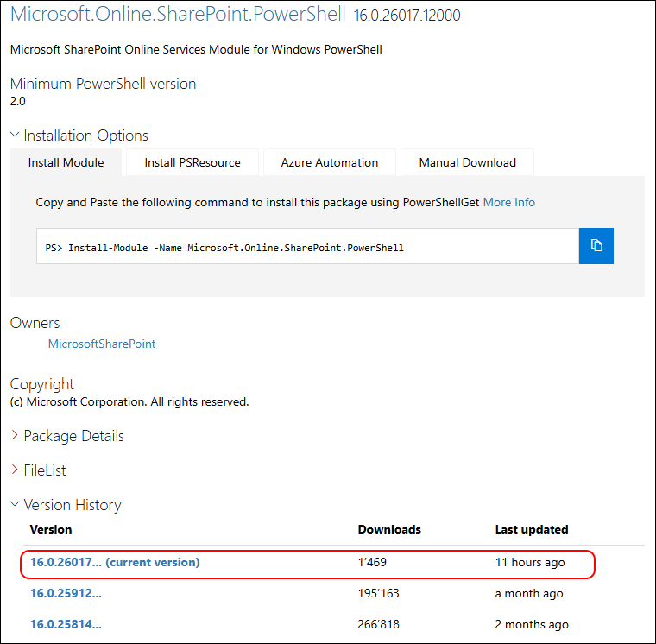Viewport: 656px width, 644px height.
Task: Click the 266'818 downloads value
Action: tap(378, 624)
